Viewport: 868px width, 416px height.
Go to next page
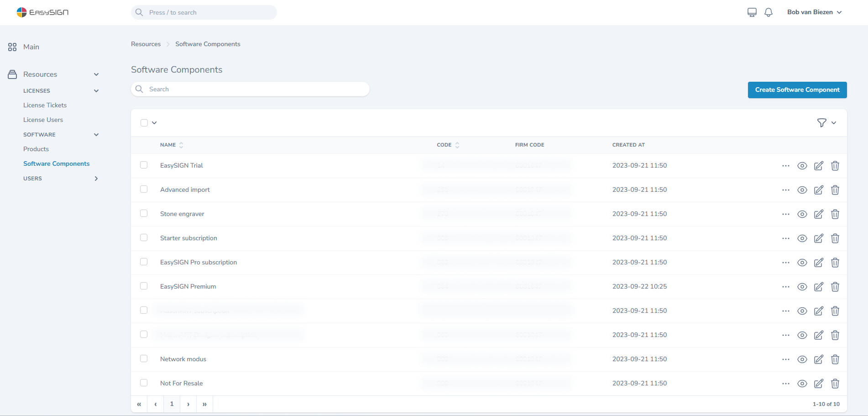[x=188, y=404]
